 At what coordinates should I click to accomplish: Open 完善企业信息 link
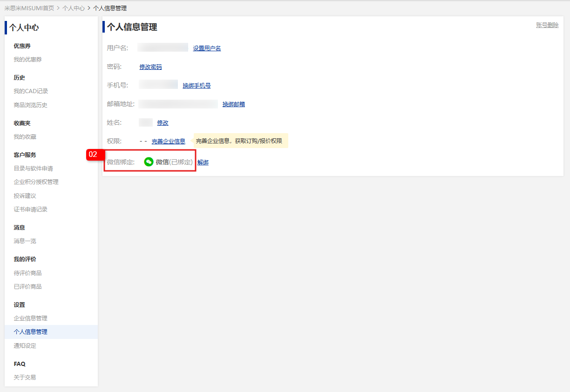pyautogui.click(x=168, y=142)
